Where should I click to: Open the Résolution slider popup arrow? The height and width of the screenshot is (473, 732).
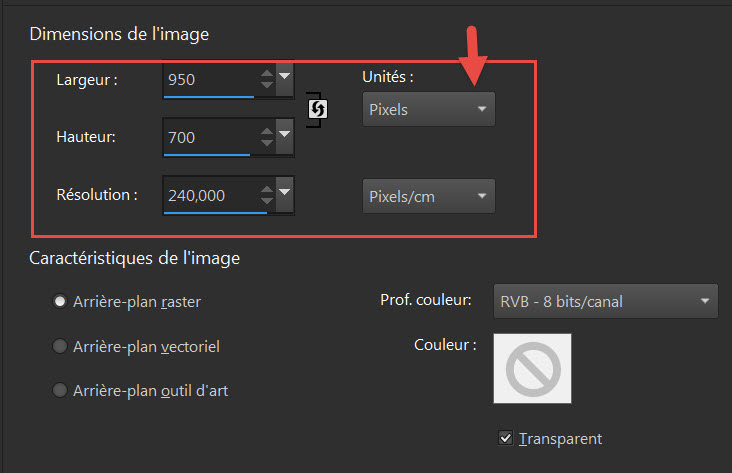coord(284,194)
